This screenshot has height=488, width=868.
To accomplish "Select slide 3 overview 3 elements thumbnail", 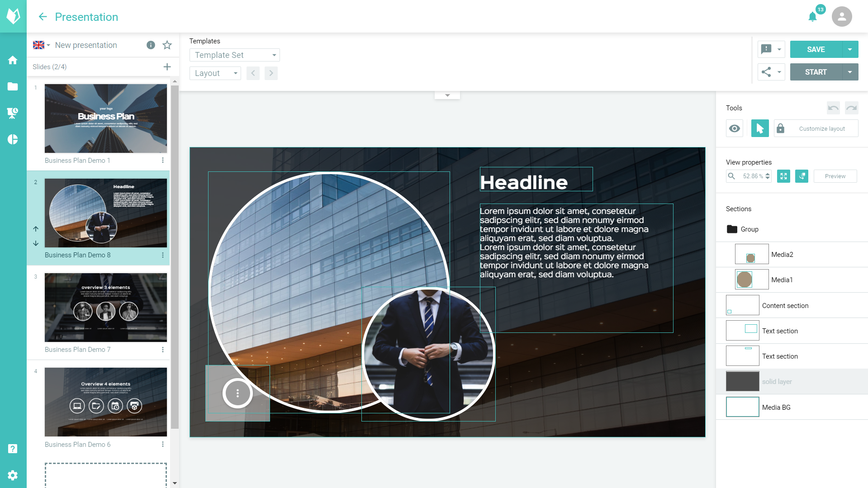I will click(106, 308).
